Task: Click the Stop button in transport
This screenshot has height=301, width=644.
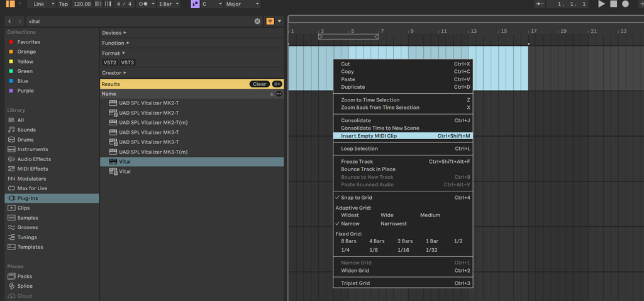Action: click(614, 4)
